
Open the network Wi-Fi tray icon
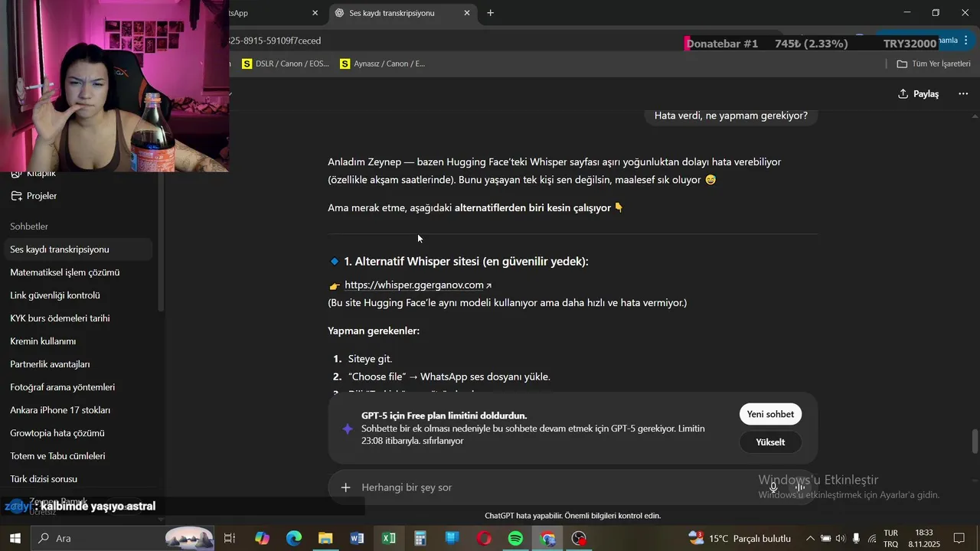click(872, 539)
